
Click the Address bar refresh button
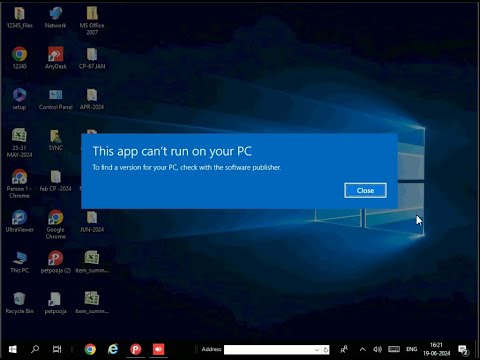pyautogui.click(x=326, y=350)
